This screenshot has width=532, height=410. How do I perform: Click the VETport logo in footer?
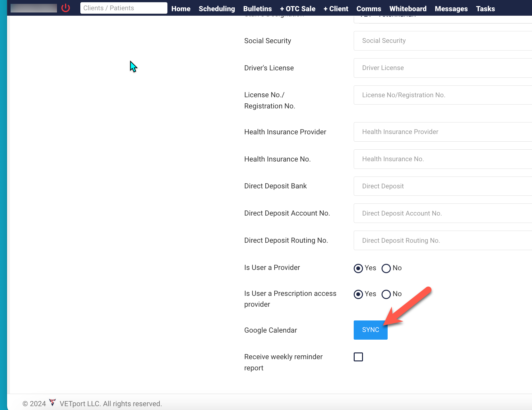52,403
